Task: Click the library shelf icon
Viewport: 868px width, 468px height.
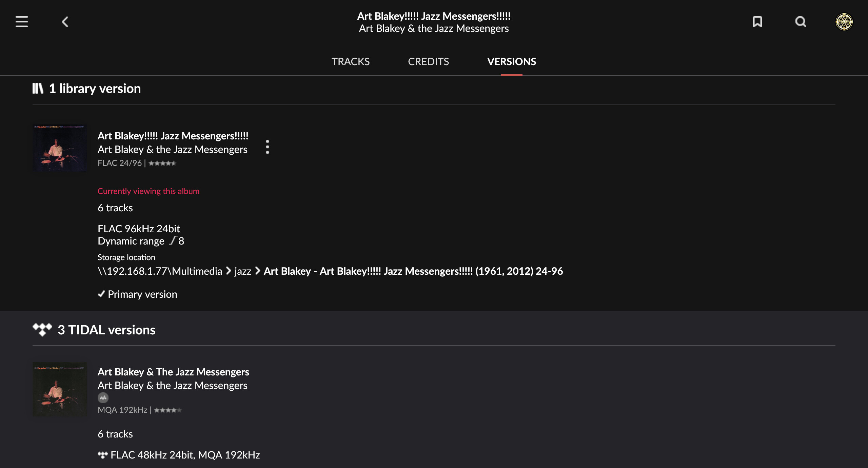Action: coord(38,88)
